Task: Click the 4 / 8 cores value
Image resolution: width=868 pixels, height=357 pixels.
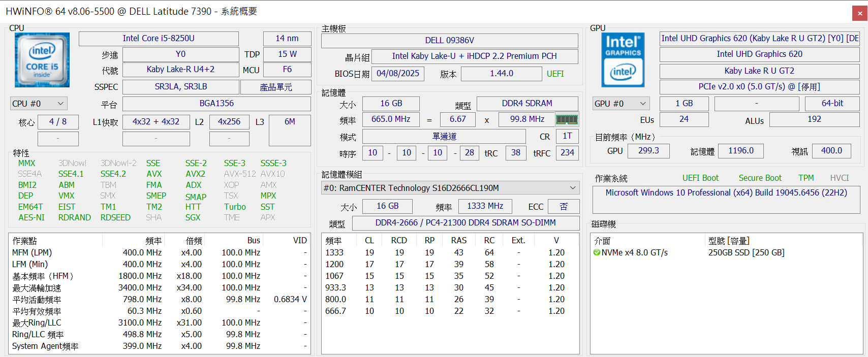Action: tap(58, 122)
